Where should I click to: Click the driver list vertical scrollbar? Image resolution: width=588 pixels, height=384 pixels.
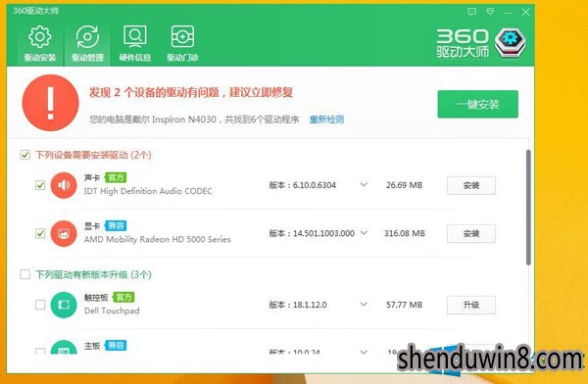pos(528,208)
